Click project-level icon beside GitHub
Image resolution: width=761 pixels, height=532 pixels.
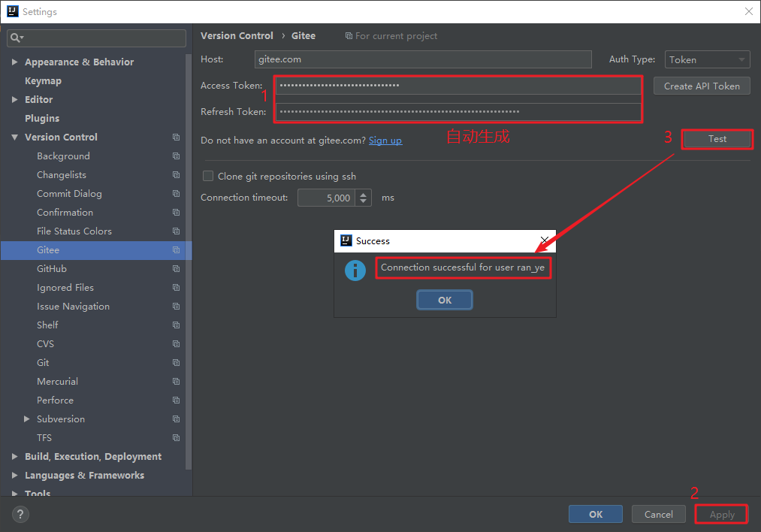[177, 269]
